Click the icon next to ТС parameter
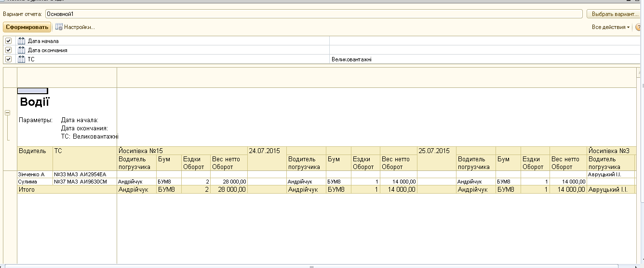 (x=21, y=59)
